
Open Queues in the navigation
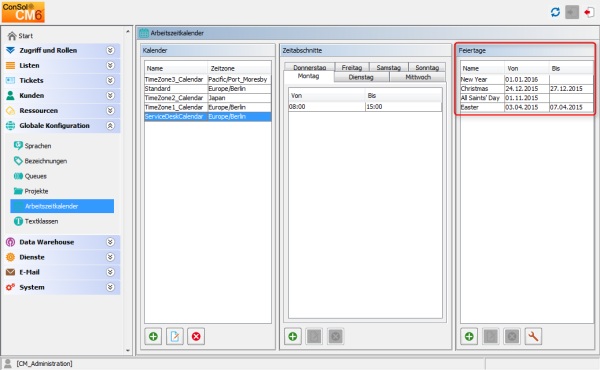[x=36, y=176]
